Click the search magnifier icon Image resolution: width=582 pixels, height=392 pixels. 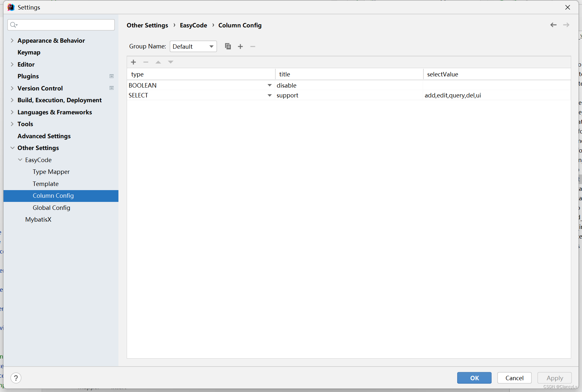tap(13, 25)
